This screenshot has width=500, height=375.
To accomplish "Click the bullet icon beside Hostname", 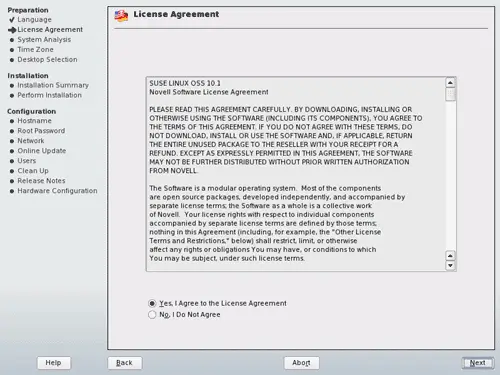I will (12, 121).
